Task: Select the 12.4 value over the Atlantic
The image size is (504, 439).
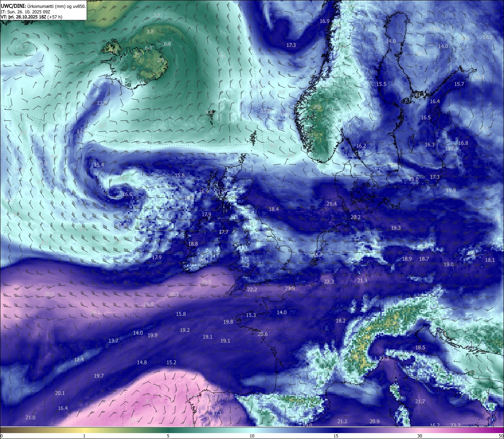Action: coord(79,359)
